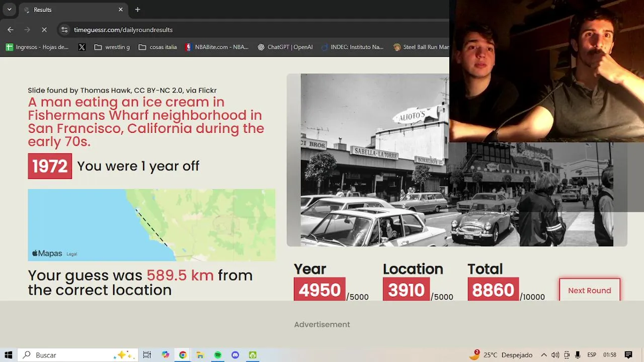
Task: Change the ESP keyboard language
Action: point(592,355)
